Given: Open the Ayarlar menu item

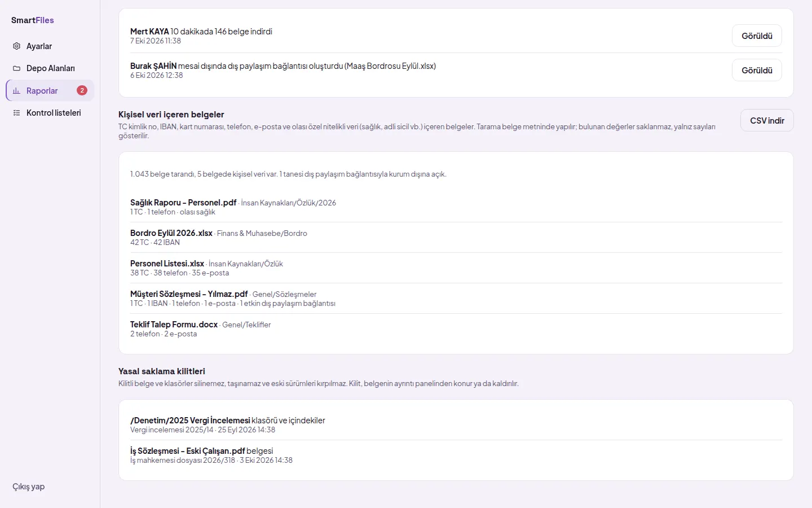Looking at the screenshot, I should [x=50, y=46].
